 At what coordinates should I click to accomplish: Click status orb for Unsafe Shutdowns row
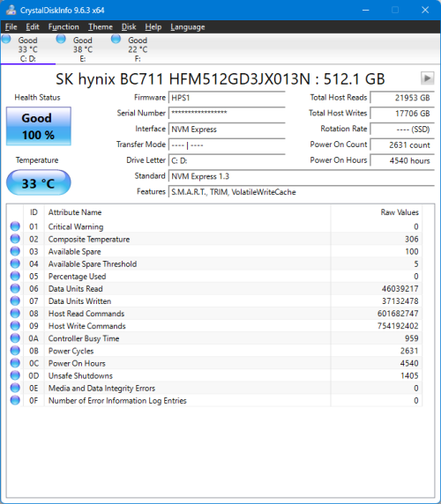pyautogui.click(x=15, y=375)
